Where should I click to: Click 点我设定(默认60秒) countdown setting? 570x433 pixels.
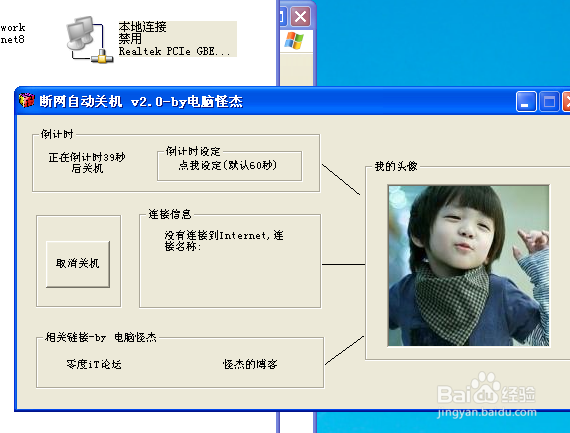pos(228,165)
